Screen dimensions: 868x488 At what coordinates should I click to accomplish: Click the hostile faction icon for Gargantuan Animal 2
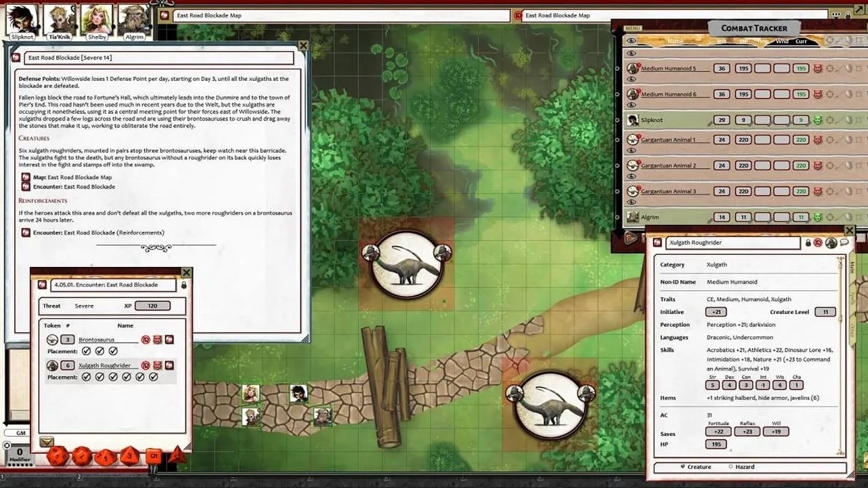[818, 165]
